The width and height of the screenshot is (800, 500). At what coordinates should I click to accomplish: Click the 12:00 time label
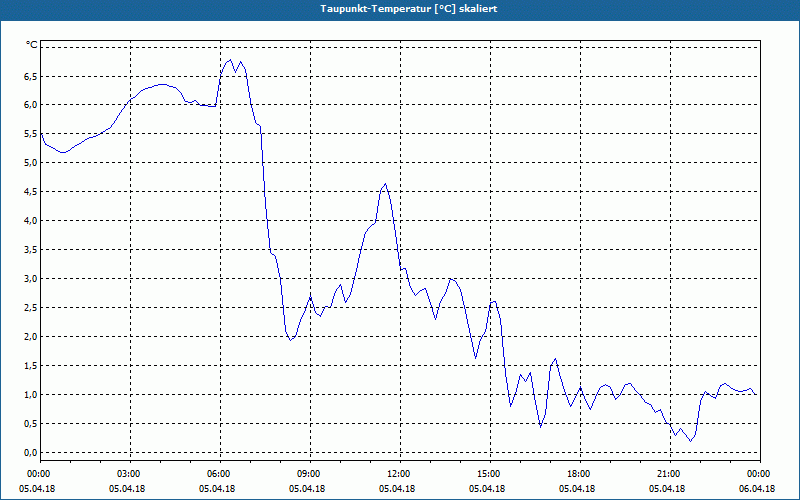pos(400,474)
